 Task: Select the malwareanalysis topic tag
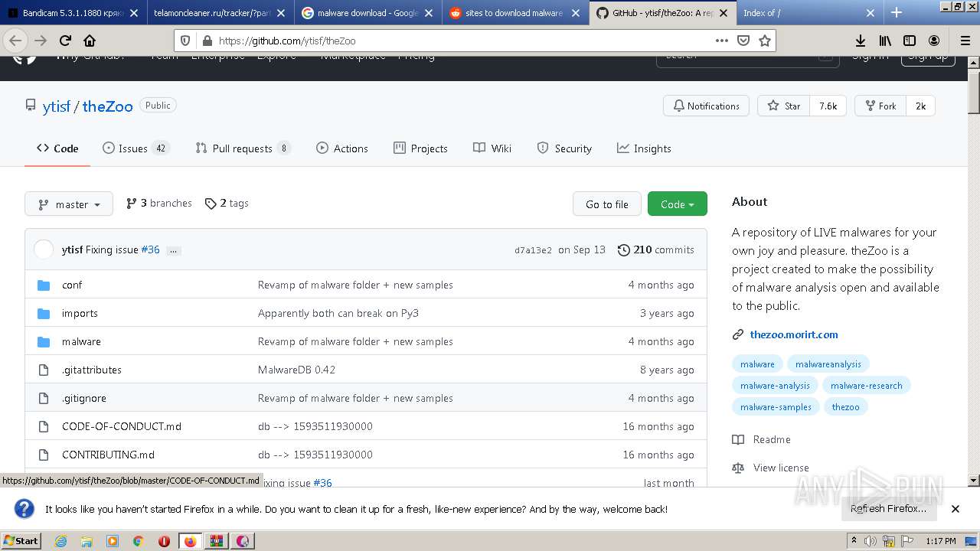click(828, 364)
